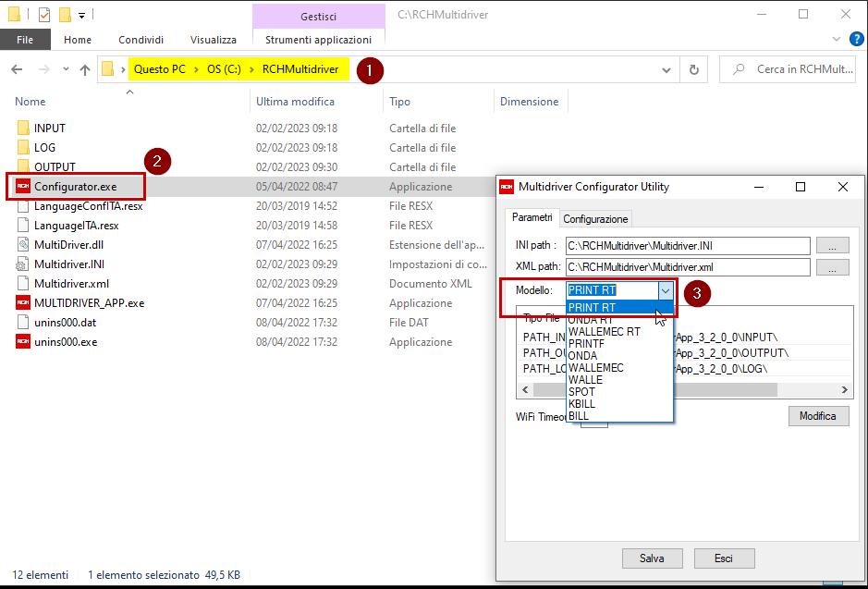Click the INPUT folder icon
Viewport: 868px width, 589px height.
click(x=24, y=129)
